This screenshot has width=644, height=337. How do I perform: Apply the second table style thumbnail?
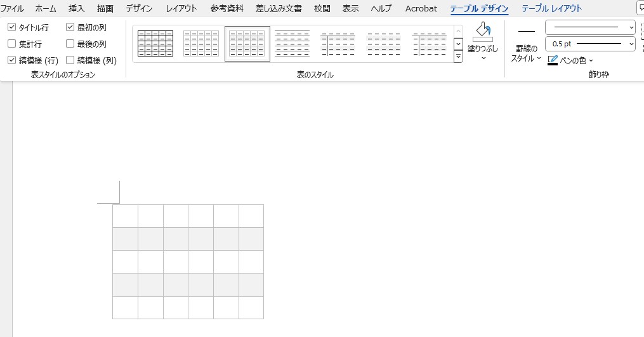point(201,44)
